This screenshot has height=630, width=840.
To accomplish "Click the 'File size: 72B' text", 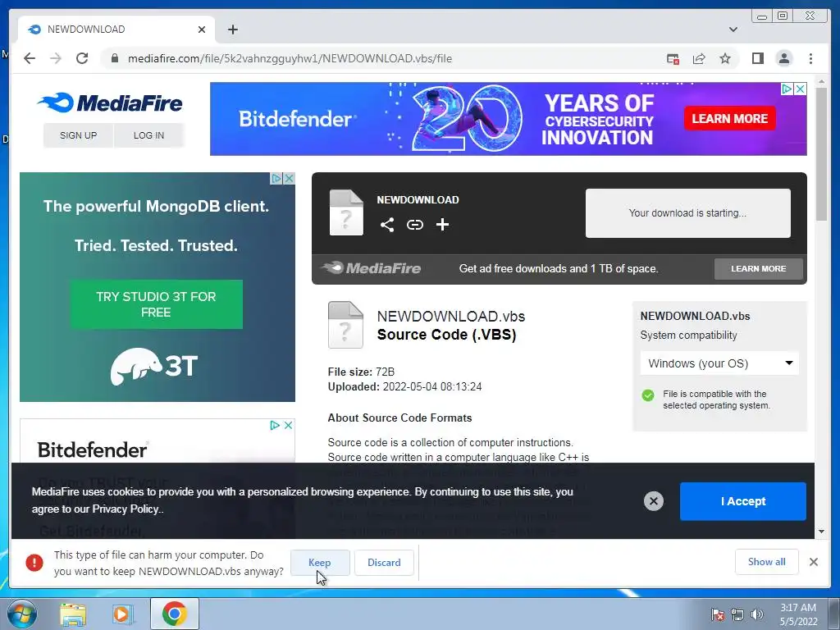I will click(x=361, y=372).
